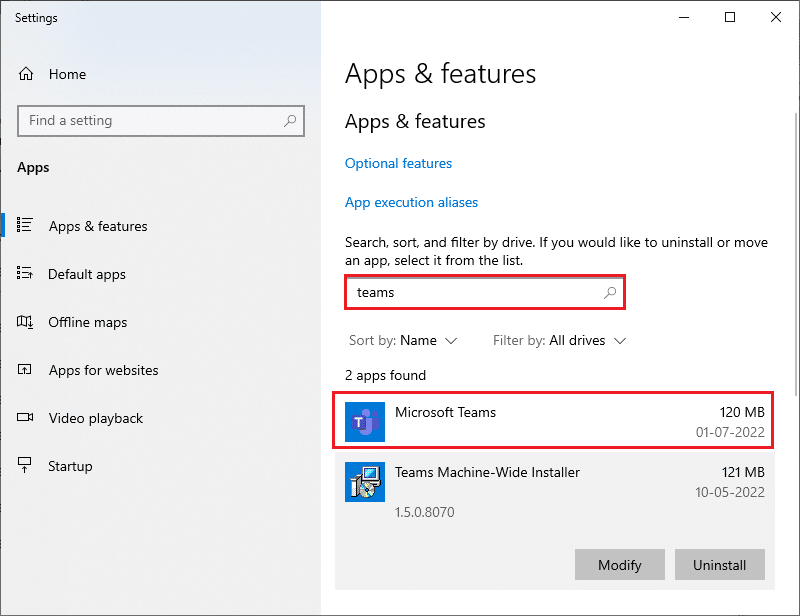Image resolution: width=800 pixels, height=616 pixels.
Task: Click the Offline maps sidebar icon
Action: click(x=24, y=322)
